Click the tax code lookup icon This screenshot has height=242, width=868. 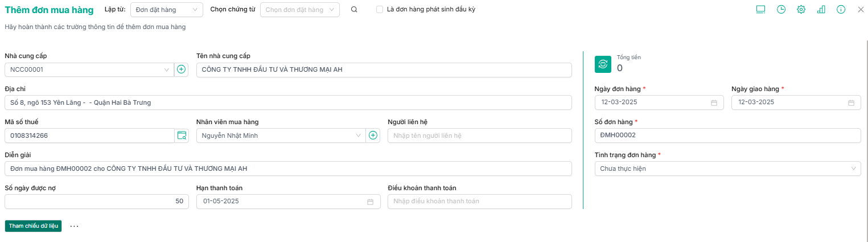click(x=182, y=136)
